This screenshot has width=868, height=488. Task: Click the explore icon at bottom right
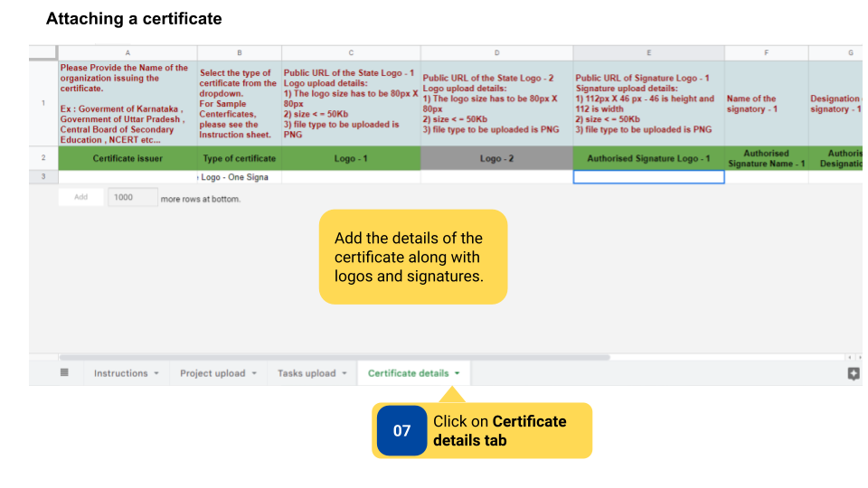[x=853, y=374]
